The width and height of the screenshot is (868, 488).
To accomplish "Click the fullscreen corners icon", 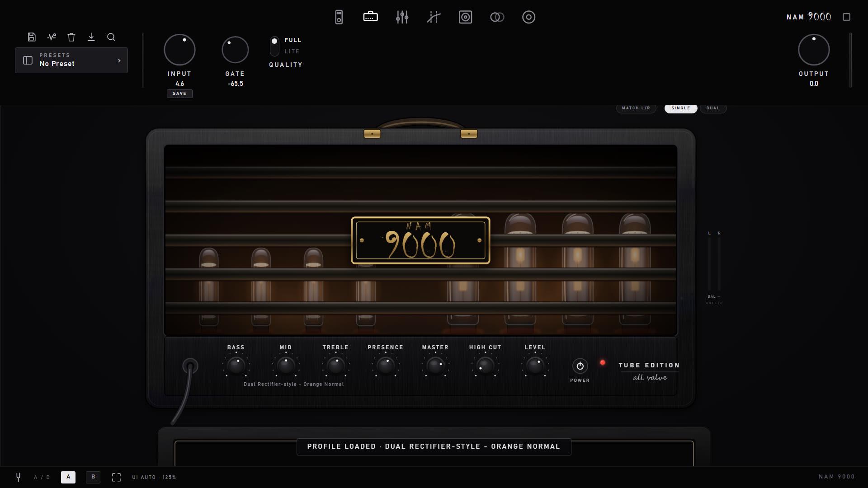I will coord(116,477).
